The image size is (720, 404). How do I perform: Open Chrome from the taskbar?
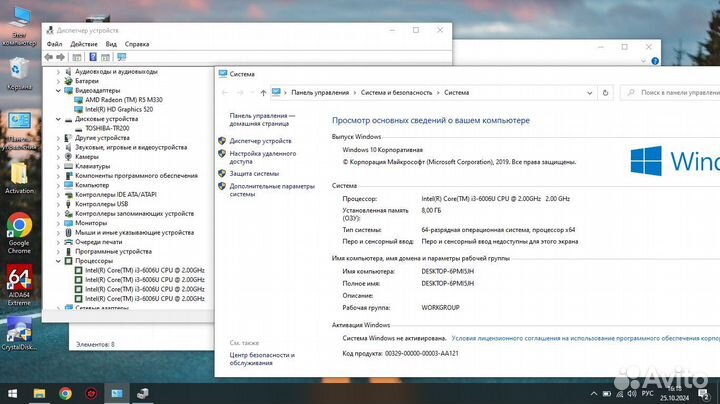[65, 393]
